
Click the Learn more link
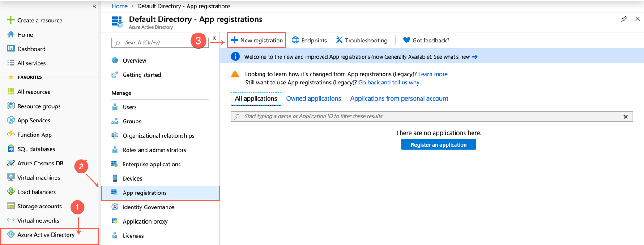(x=433, y=74)
